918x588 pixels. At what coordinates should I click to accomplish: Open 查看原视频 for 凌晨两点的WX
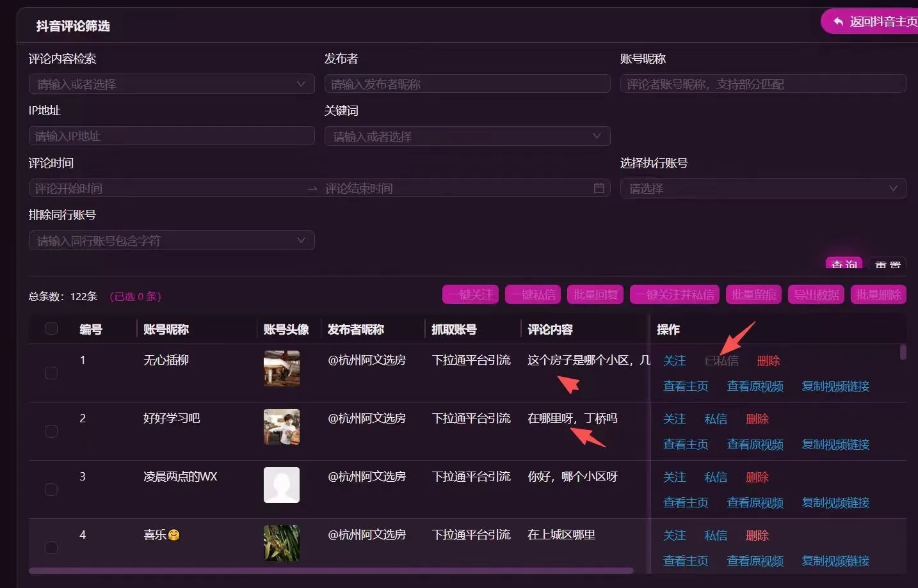[755, 503]
